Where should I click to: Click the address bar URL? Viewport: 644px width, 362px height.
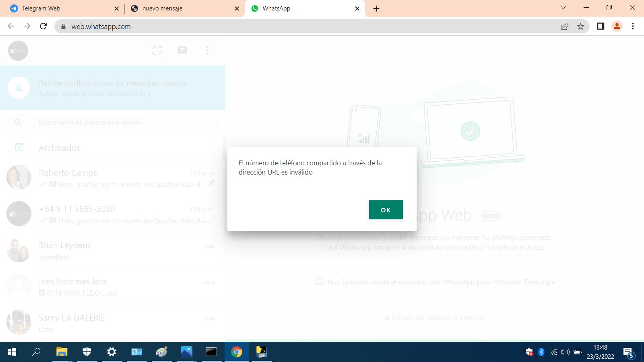(101, 27)
